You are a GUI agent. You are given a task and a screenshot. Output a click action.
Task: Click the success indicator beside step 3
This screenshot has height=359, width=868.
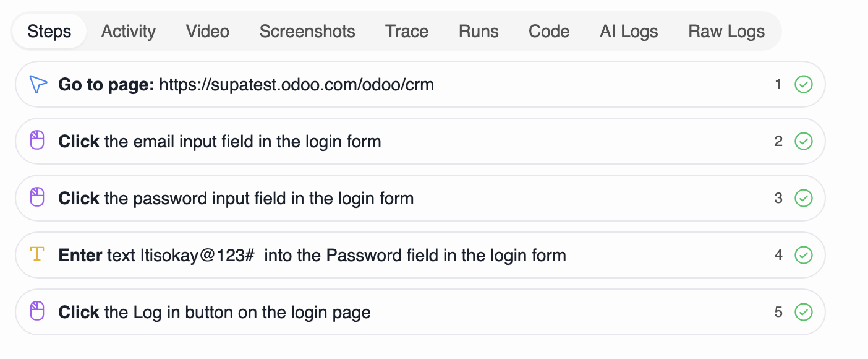803,198
